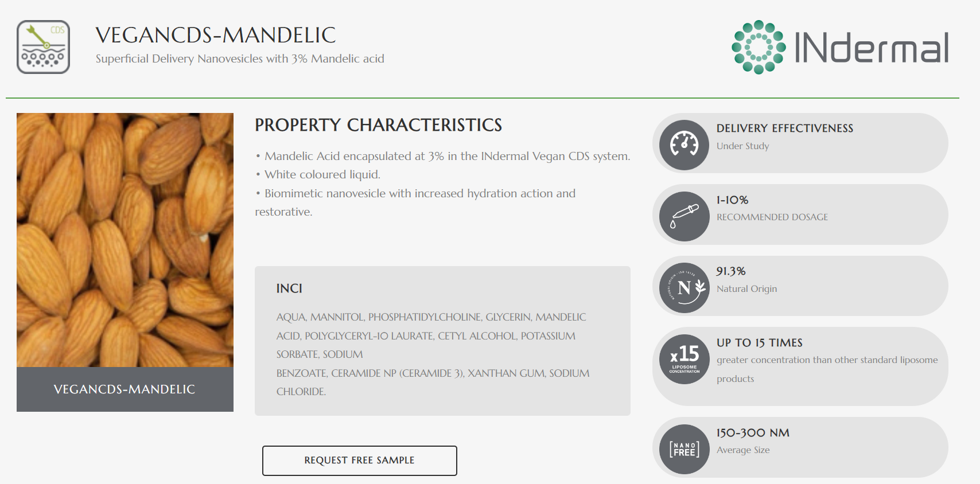Viewport: 980px width, 484px height.
Task: Click the x15 liposome concentration icon
Action: tap(684, 359)
